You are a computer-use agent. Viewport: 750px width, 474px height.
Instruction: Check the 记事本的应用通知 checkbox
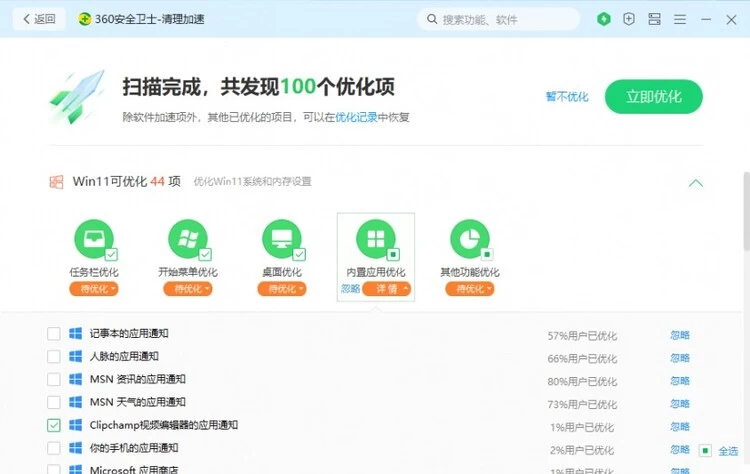(x=54, y=334)
